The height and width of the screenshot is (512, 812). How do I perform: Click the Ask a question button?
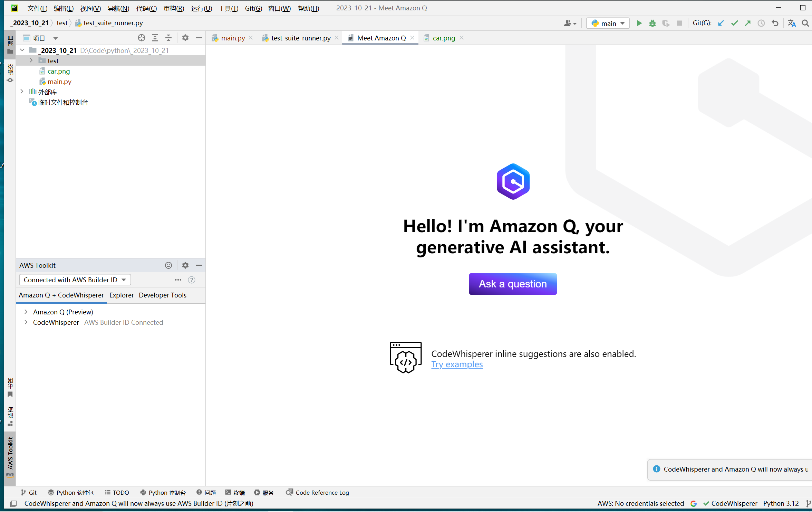click(x=513, y=284)
